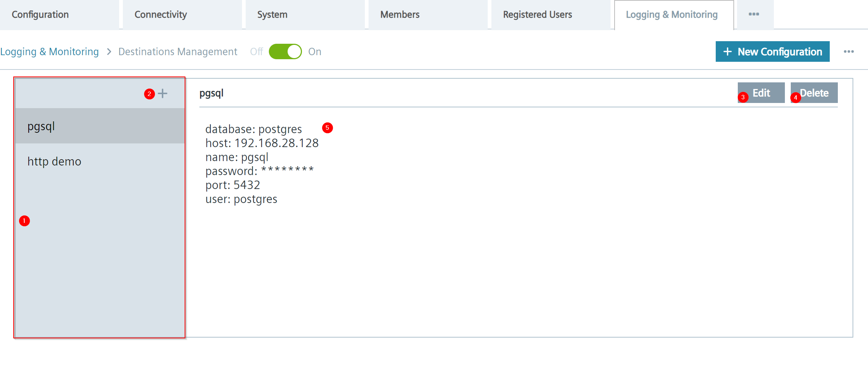Edit the pgsql destination
The image size is (868, 367).
pos(761,93)
